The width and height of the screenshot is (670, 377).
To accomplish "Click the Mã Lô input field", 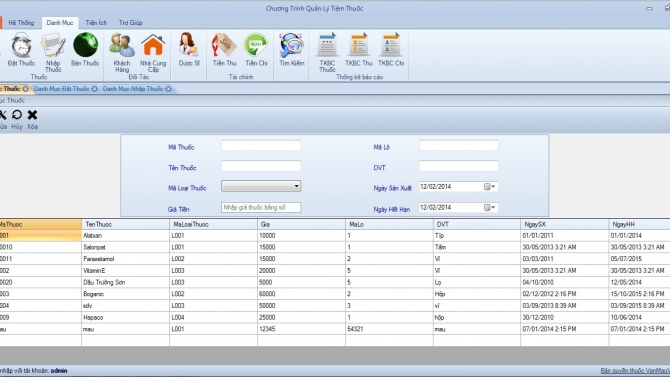I will [x=459, y=145].
